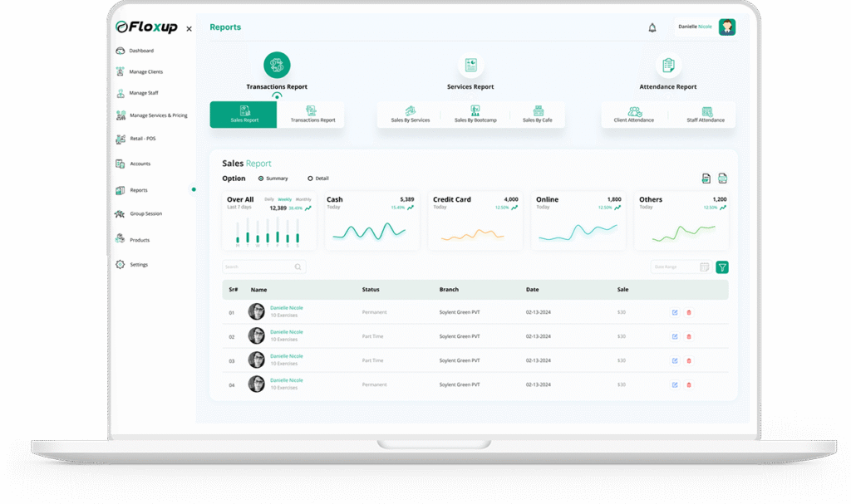Select the Transactions Report circle icon
The height and width of the screenshot is (504, 851).
(x=277, y=65)
